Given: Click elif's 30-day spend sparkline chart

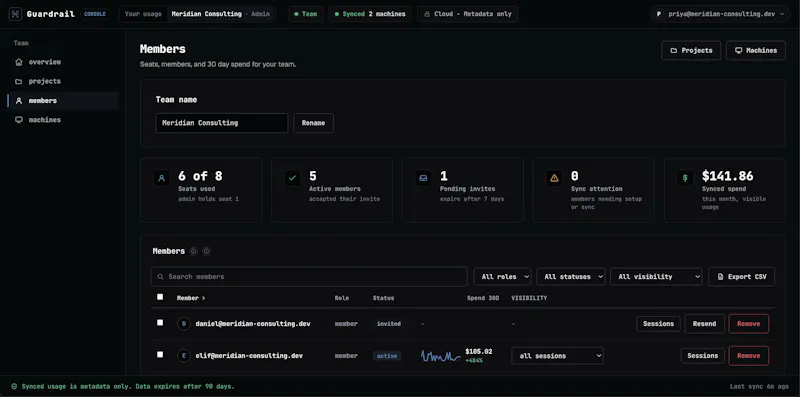Looking at the screenshot, I should coord(441,356).
